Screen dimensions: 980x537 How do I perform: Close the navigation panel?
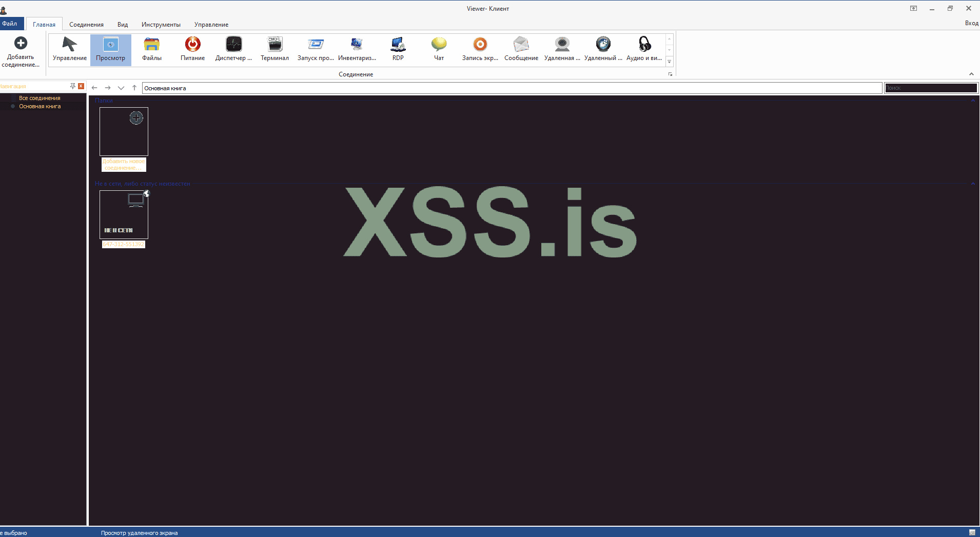click(x=81, y=86)
